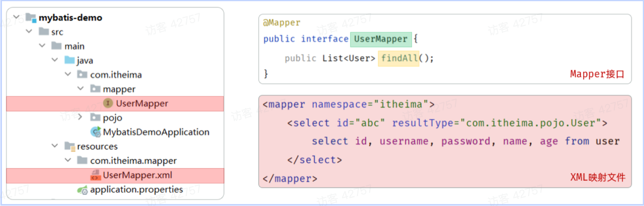Click the src folder icon
Image resolution: width=644 pixels, height=206 pixels.
(44, 32)
